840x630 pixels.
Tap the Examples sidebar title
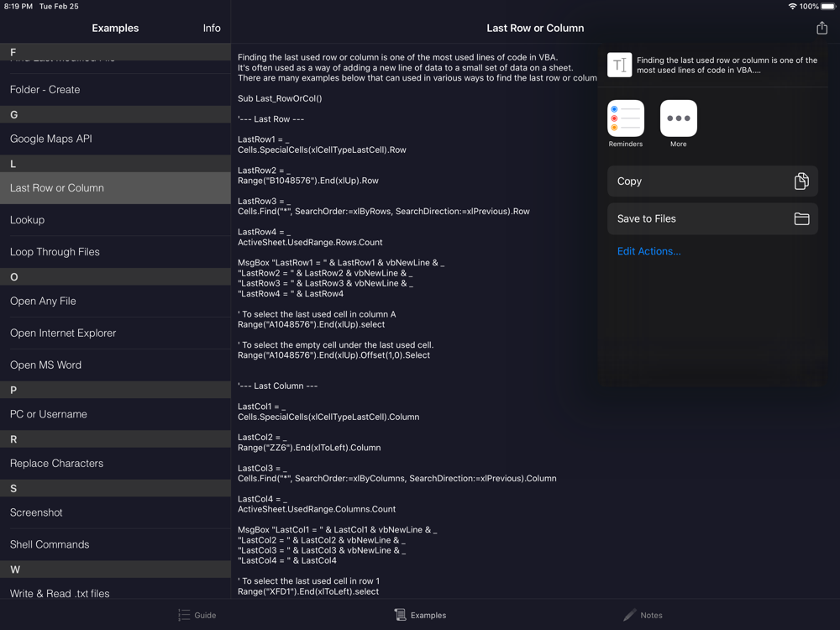click(x=115, y=28)
